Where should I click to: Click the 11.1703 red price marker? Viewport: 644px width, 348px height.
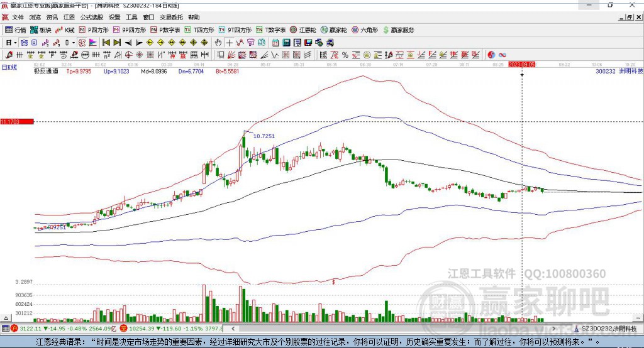click(17, 121)
